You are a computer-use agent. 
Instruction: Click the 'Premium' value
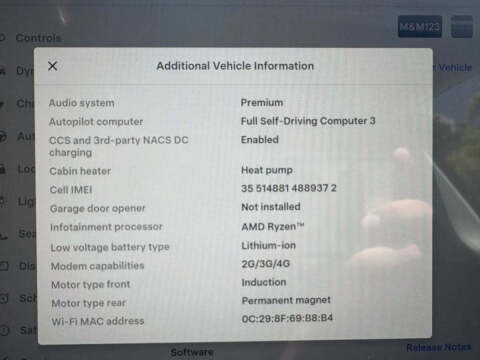[x=262, y=102]
